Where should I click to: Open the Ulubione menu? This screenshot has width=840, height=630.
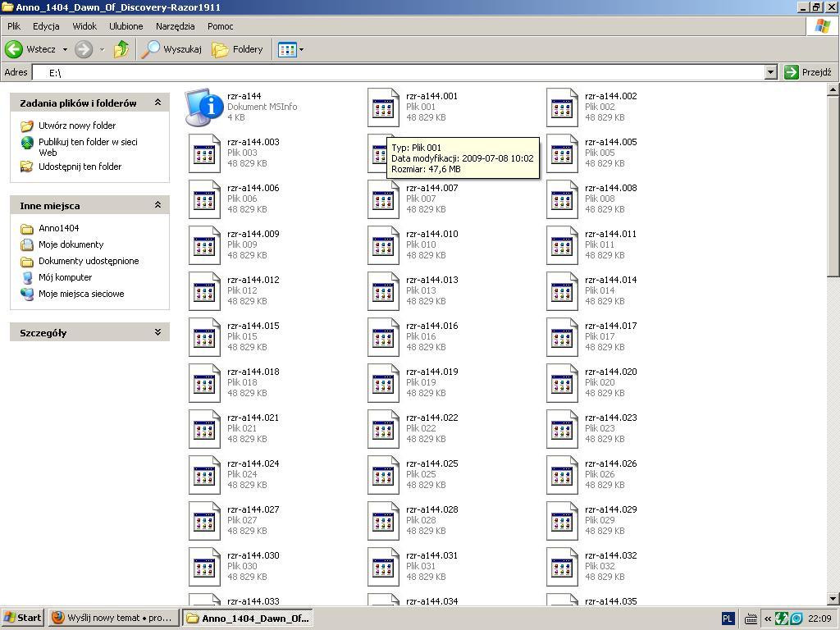(x=126, y=26)
